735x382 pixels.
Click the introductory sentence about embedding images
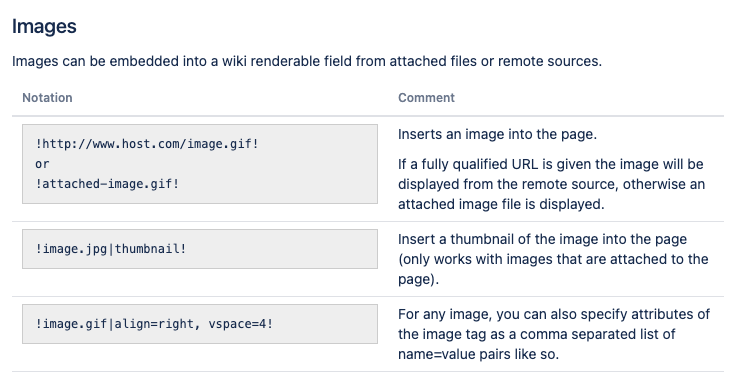(307, 61)
